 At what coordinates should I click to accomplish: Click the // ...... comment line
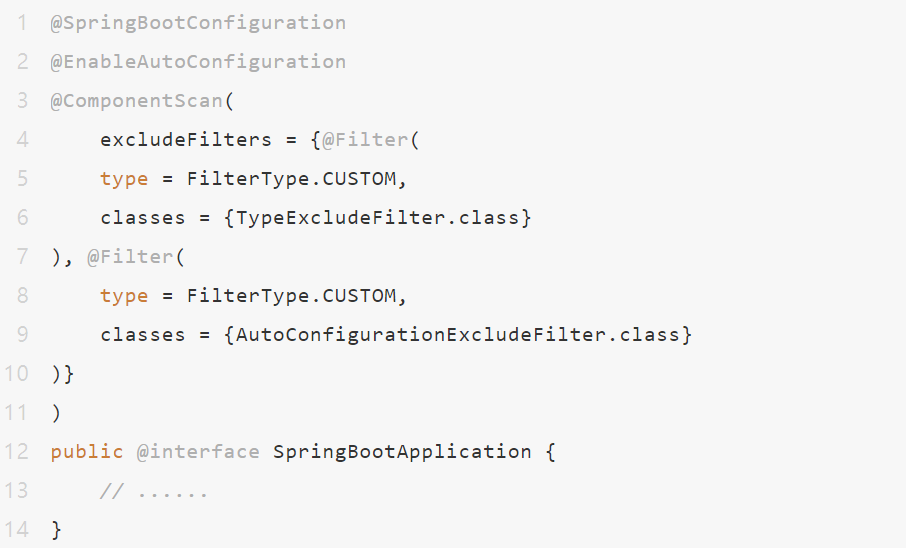pyautogui.click(x=154, y=491)
